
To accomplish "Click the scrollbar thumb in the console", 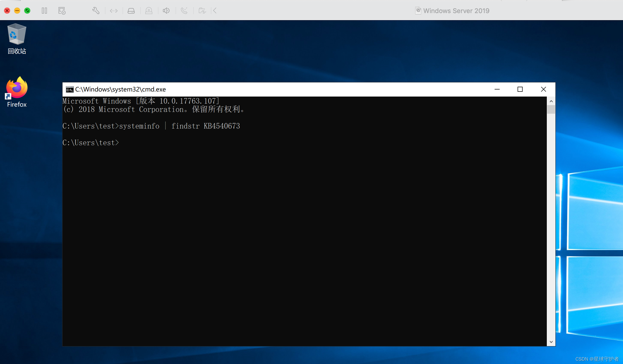I will 551,109.
